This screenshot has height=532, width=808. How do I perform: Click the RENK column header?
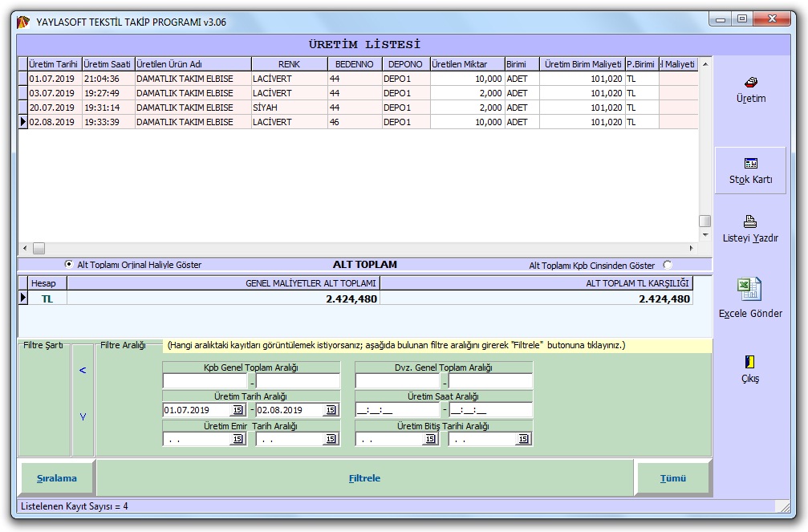click(x=289, y=64)
